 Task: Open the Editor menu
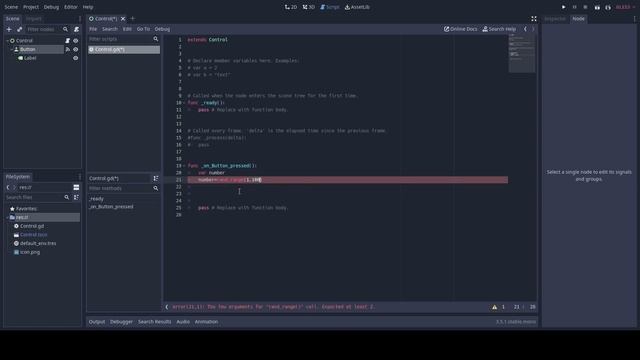(x=71, y=7)
